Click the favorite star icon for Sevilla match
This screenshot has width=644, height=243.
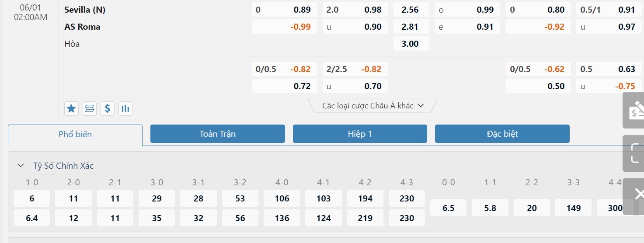[x=71, y=108]
